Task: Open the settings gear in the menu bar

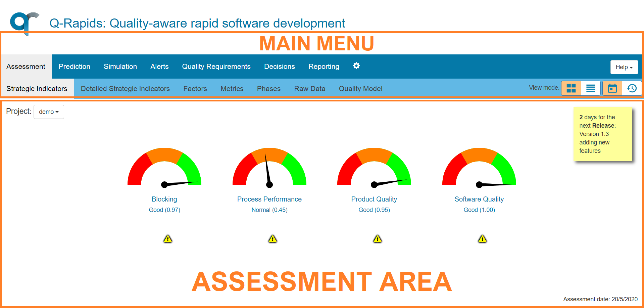Action: click(356, 66)
